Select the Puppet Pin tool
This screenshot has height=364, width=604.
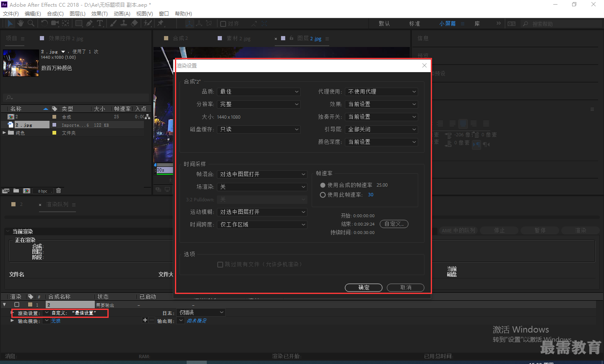click(x=161, y=23)
